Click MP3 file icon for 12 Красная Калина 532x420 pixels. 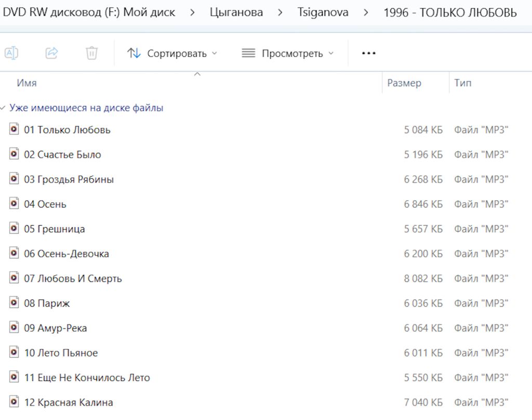(14, 402)
